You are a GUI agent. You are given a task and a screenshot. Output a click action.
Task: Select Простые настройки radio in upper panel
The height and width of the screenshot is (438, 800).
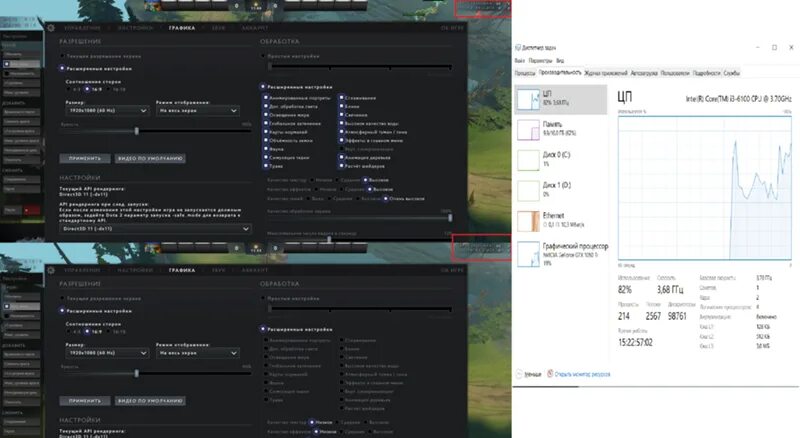[263, 56]
